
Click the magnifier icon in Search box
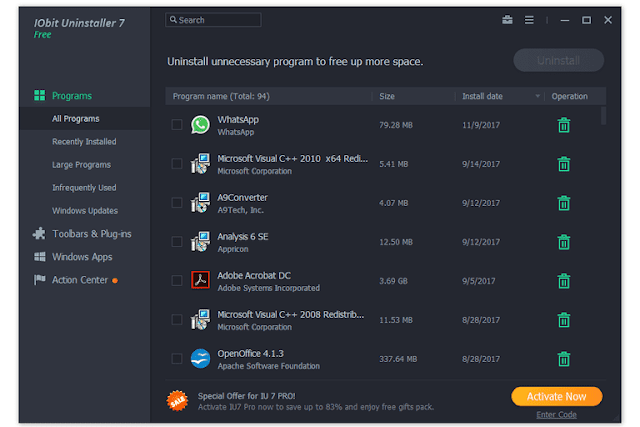click(x=173, y=20)
